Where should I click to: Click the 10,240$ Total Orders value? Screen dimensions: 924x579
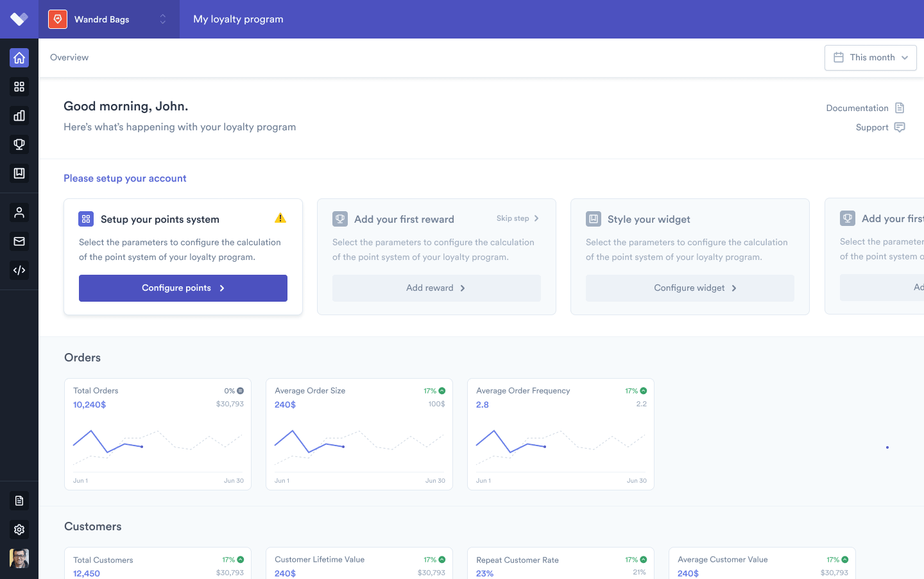click(x=89, y=405)
